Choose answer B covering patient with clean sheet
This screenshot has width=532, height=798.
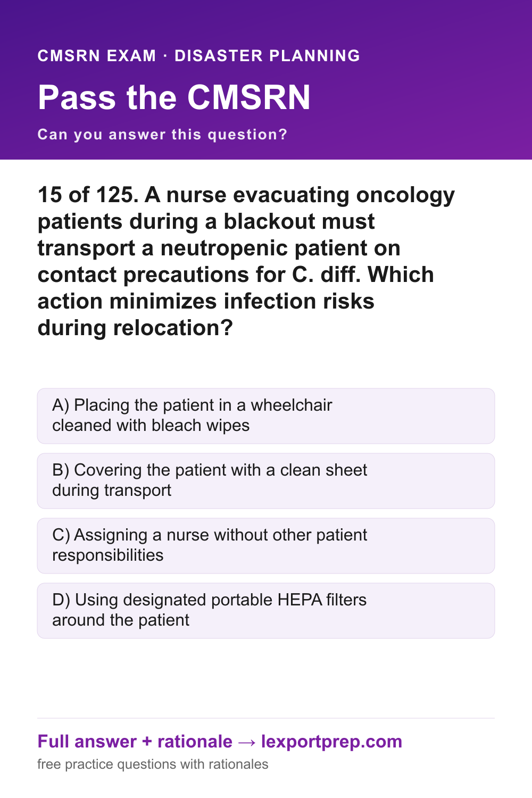pyautogui.click(x=266, y=481)
